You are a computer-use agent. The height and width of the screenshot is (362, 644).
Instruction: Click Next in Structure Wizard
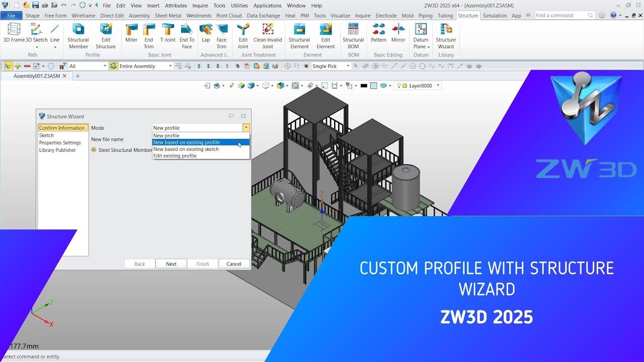click(x=171, y=264)
